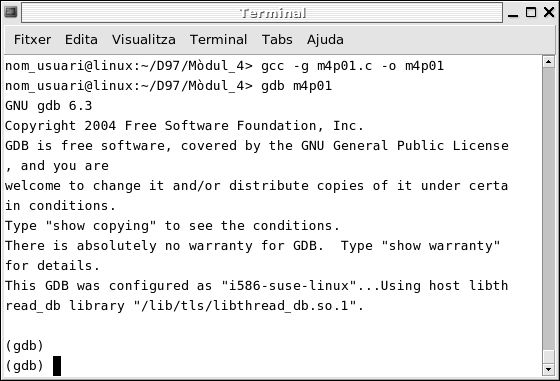Screen dimensions: 560x381
Task: Show the Ajuda help menu
Action: pyautogui.click(x=325, y=40)
